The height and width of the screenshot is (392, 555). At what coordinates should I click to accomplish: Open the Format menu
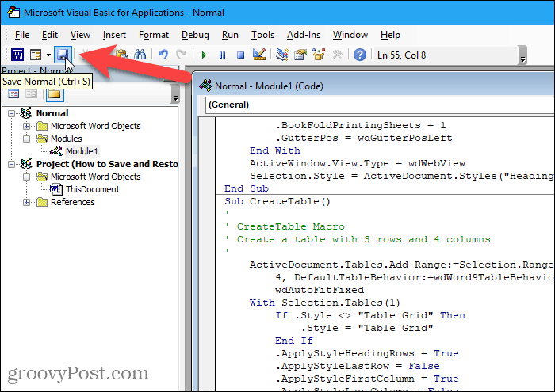click(x=154, y=35)
